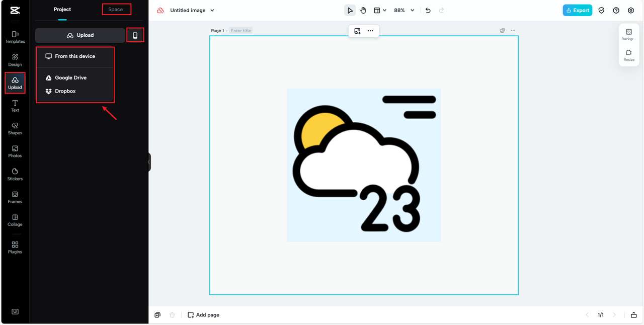Collapse the left side panel handle
Image resolution: width=644 pixels, height=325 pixels.
[x=149, y=162]
